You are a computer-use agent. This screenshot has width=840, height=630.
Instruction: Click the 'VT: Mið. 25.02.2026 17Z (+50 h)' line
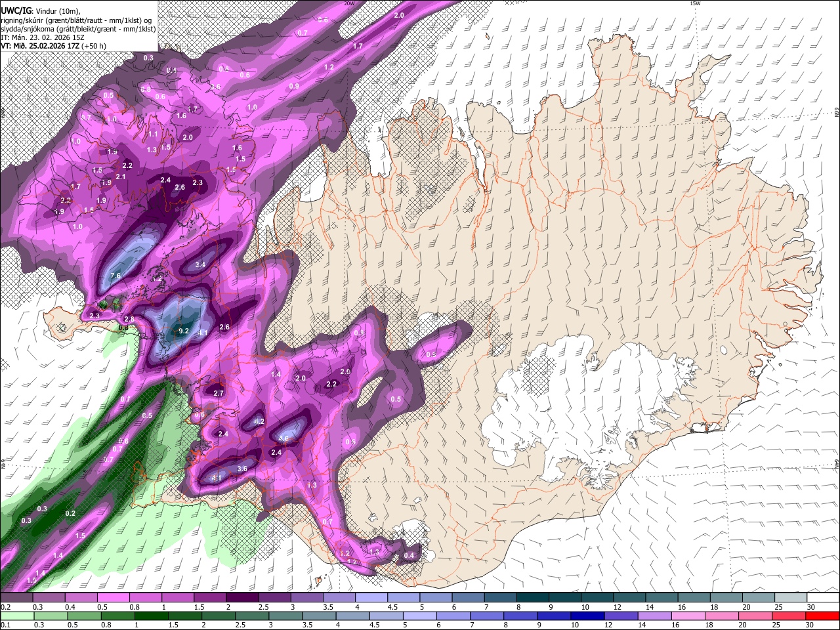54,46
